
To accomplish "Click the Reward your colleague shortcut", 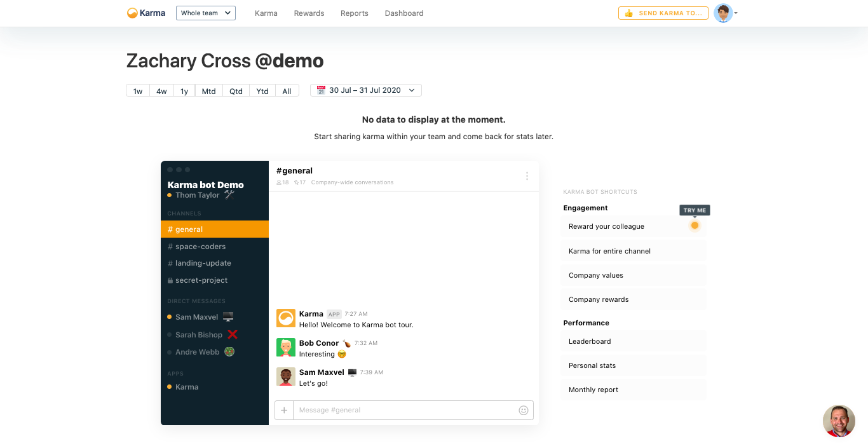I will point(634,226).
